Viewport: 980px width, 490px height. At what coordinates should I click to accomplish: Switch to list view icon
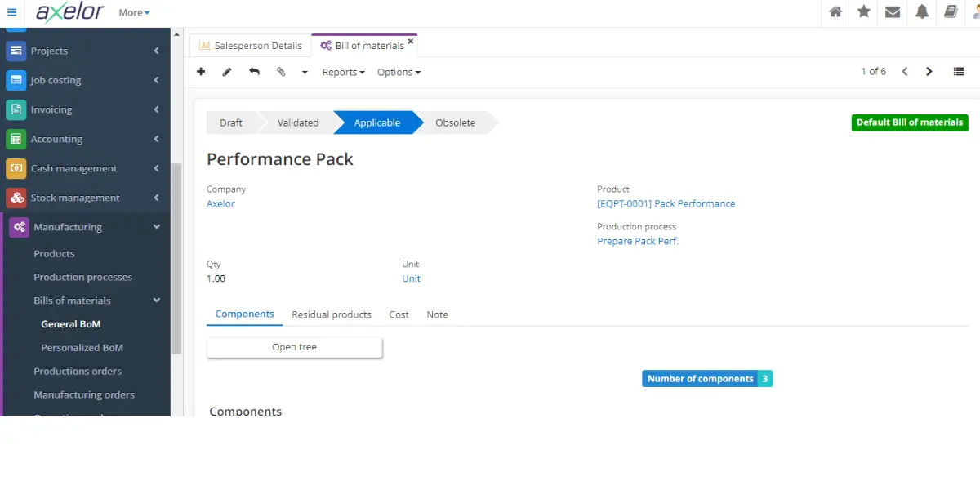(959, 72)
